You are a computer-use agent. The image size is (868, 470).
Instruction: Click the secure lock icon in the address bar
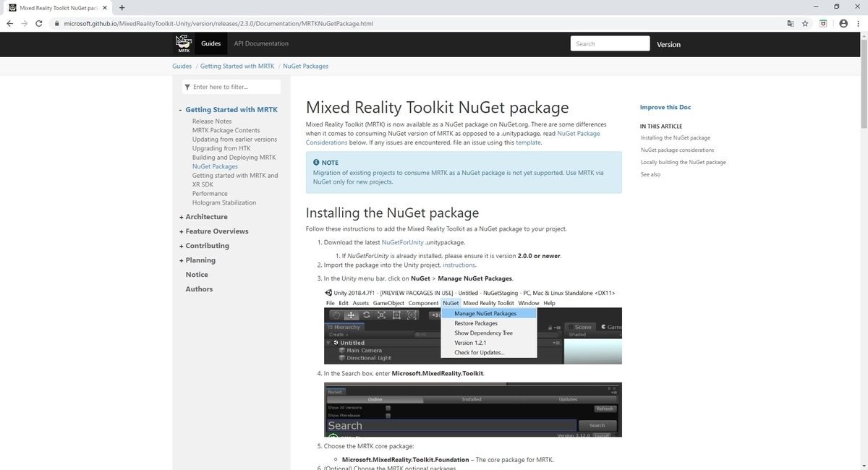click(56, 23)
